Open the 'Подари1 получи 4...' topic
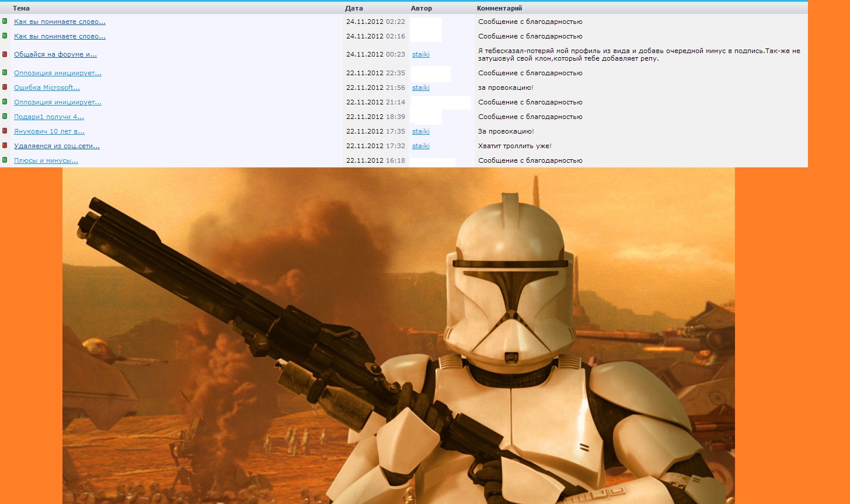Screen dimensions: 850x504 (49, 117)
